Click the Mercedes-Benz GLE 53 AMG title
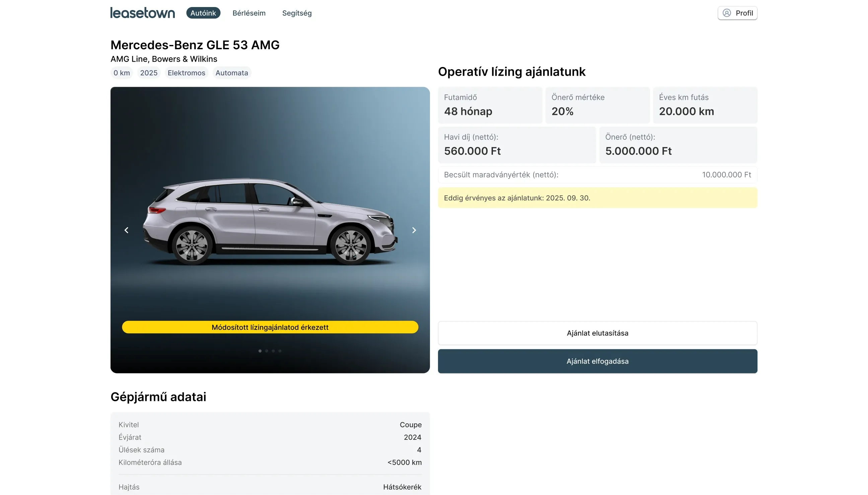 click(x=195, y=45)
